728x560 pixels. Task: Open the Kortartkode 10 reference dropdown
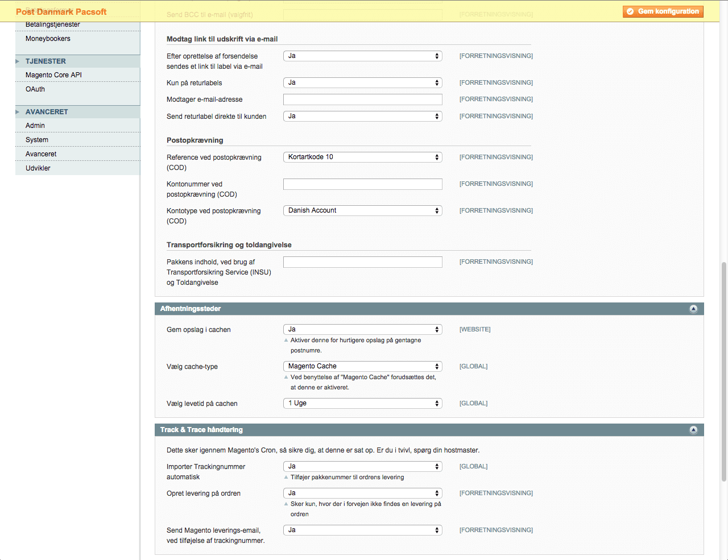(x=362, y=157)
